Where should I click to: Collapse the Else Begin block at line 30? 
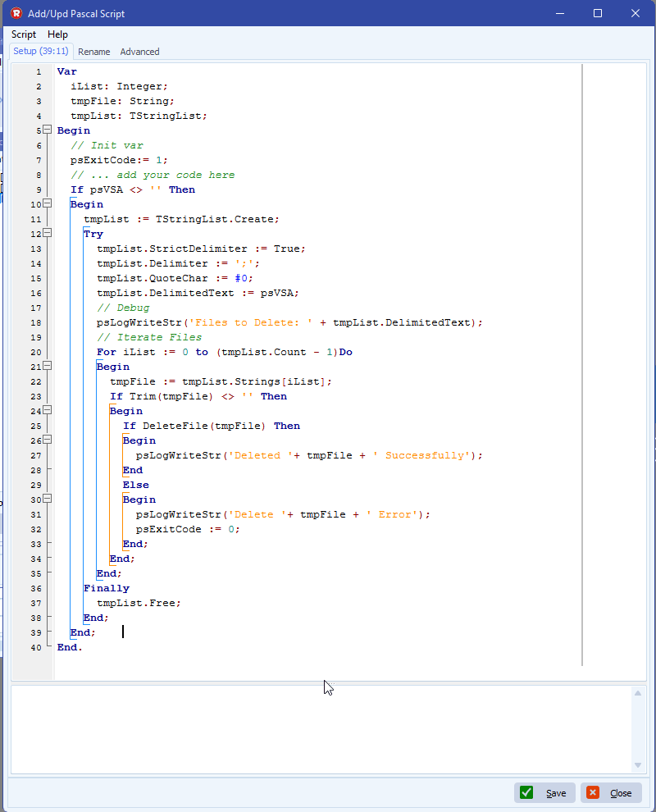pyautogui.click(x=47, y=499)
